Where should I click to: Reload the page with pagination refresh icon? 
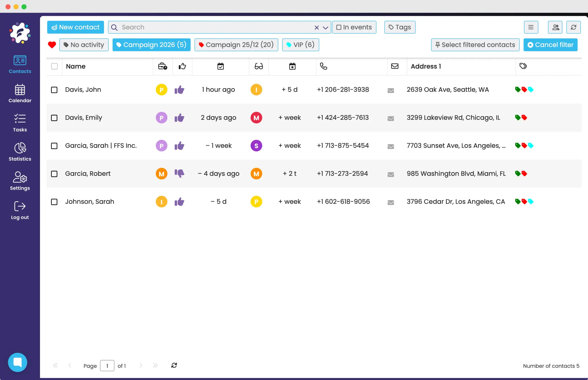point(174,365)
